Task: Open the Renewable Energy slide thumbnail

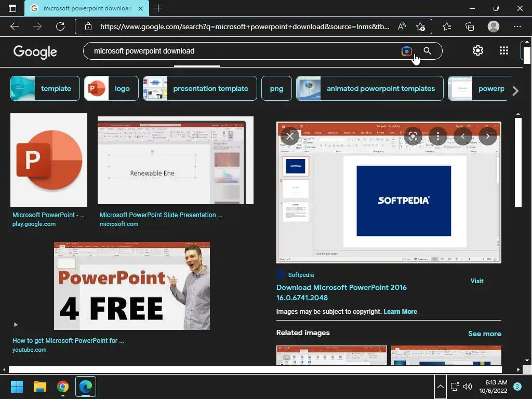Action: point(176,160)
